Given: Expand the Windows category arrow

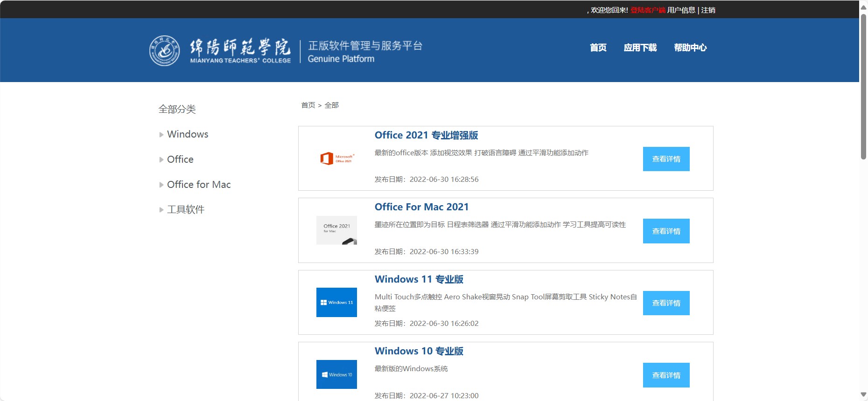Looking at the screenshot, I should [x=161, y=135].
